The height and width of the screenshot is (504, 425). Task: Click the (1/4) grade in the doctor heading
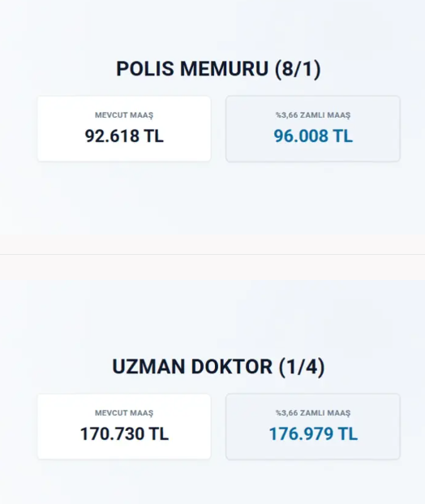[x=302, y=367]
